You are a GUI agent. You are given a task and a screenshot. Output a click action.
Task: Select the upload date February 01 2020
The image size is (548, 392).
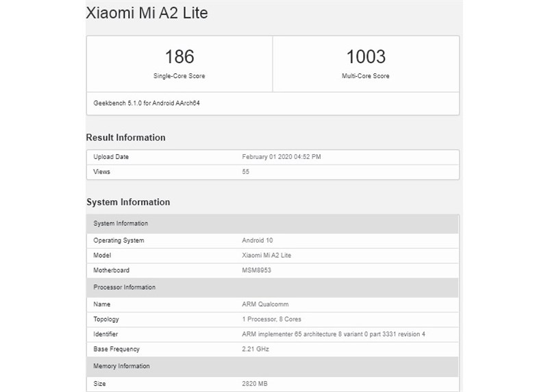click(282, 157)
